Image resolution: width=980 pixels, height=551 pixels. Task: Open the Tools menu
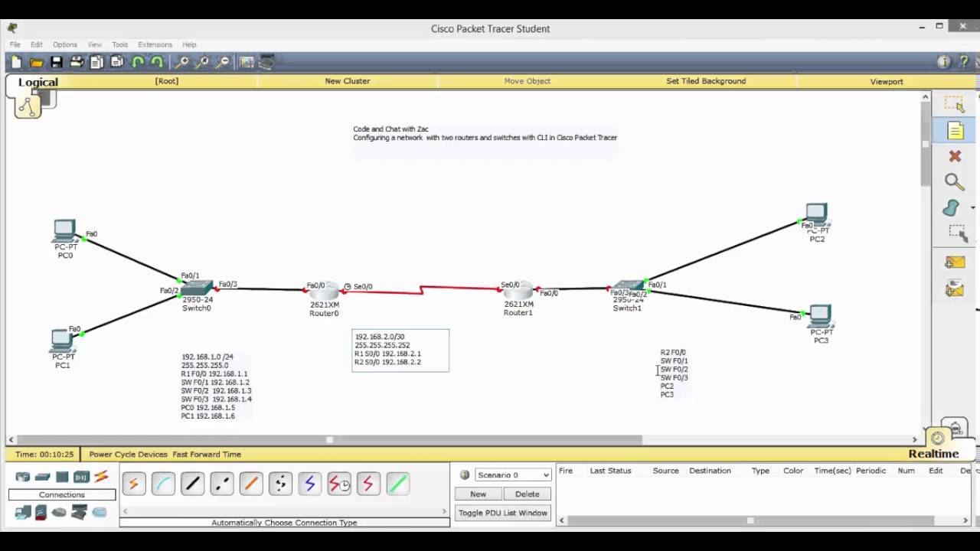[119, 44]
